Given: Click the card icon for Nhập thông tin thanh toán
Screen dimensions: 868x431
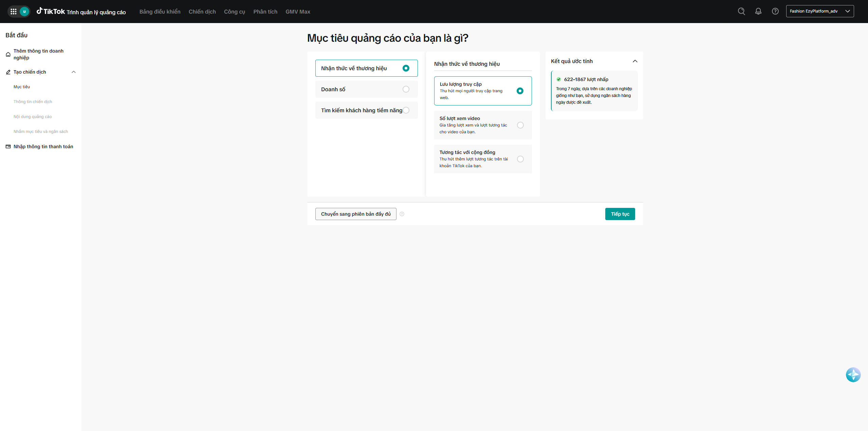Looking at the screenshot, I should 8,146.
